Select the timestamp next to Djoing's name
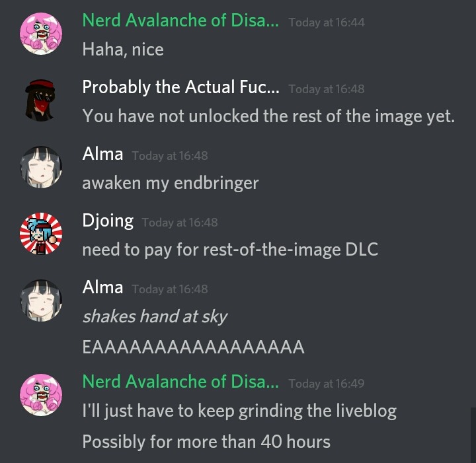The height and width of the screenshot is (463, 476). pyautogui.click(x=180, y=223)
